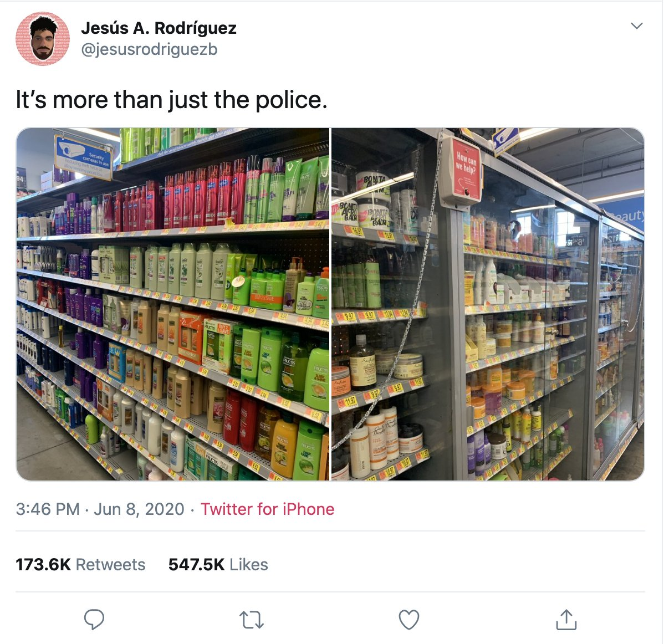The image size is (664, 644).
Task: Click the Twitter for iPhone source link
Action: [x=267, y=509]
